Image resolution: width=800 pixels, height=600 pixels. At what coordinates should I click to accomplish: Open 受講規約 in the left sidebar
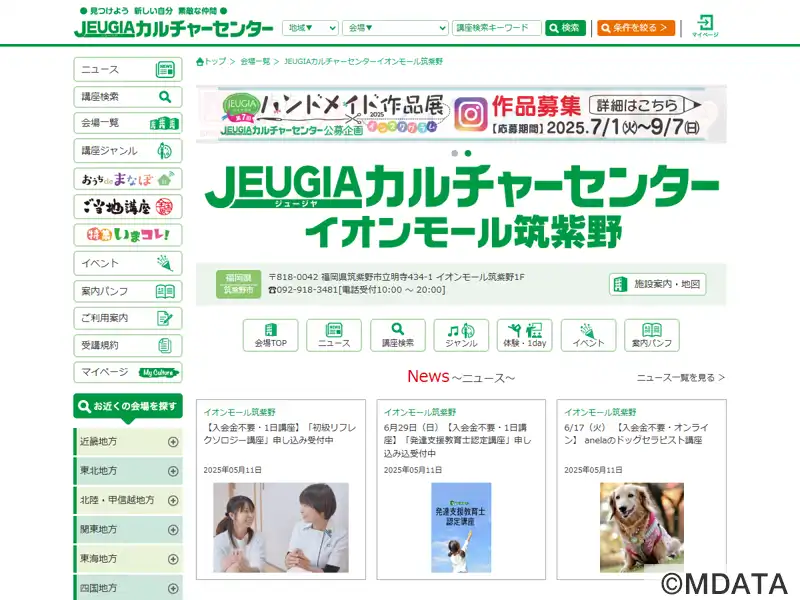[128, 345]
